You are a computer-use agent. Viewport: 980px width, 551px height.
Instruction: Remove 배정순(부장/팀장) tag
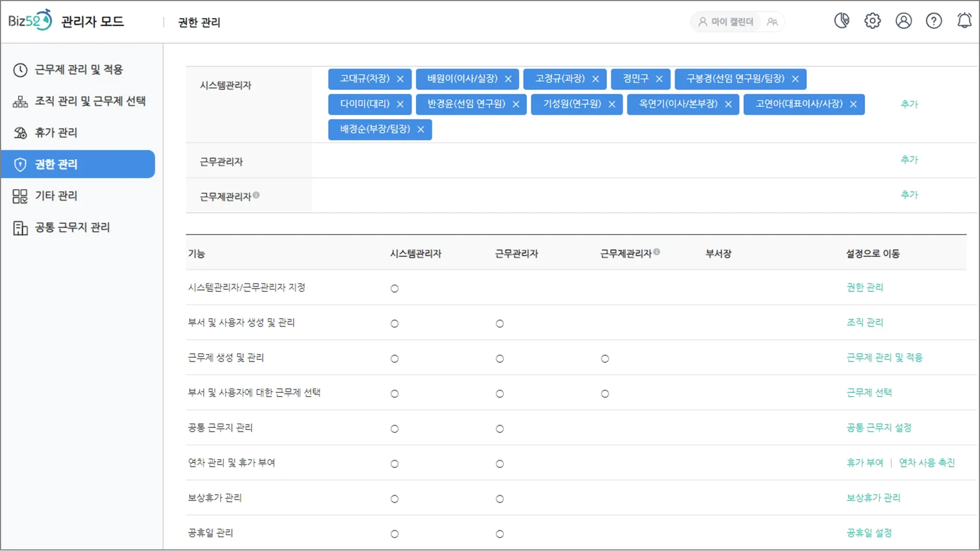pos(421,130)
